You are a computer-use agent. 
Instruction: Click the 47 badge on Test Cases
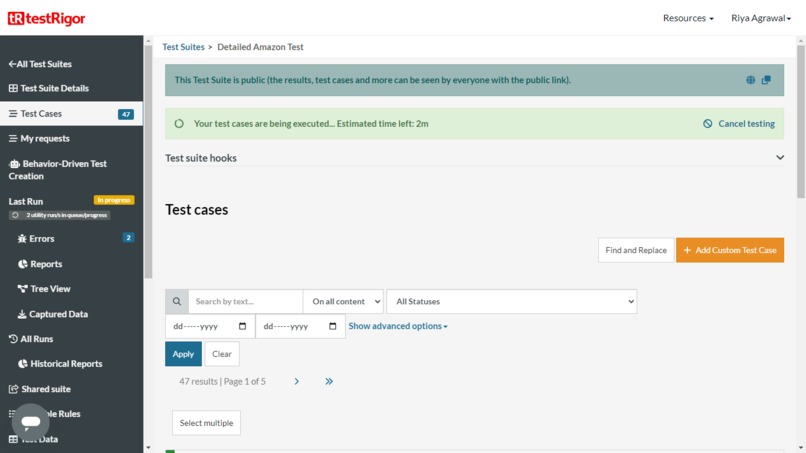click(126, 114)
